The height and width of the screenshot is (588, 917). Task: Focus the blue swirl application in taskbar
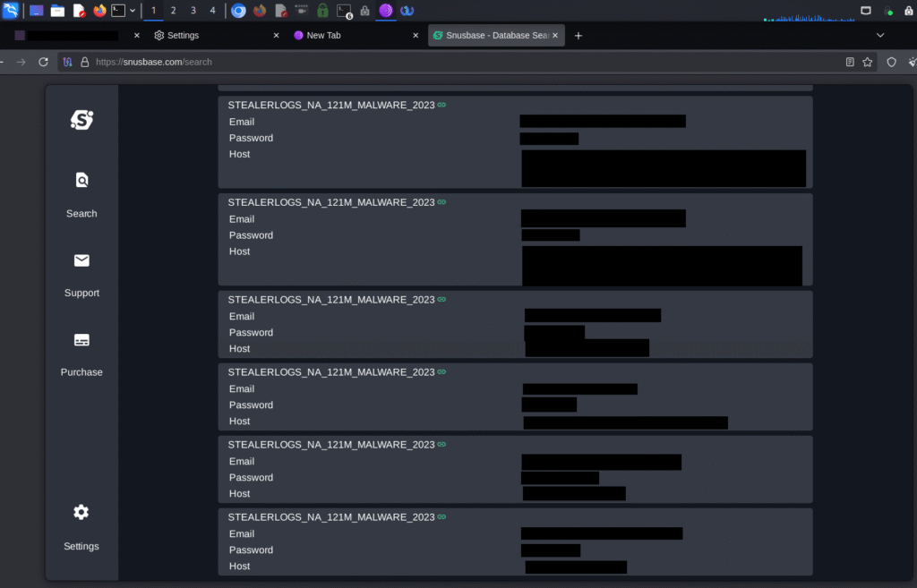coord(407,11)
